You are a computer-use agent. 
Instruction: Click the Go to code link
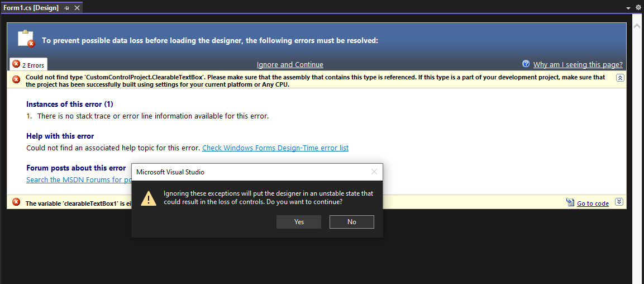pyautogui.click(x=593, y=203)
